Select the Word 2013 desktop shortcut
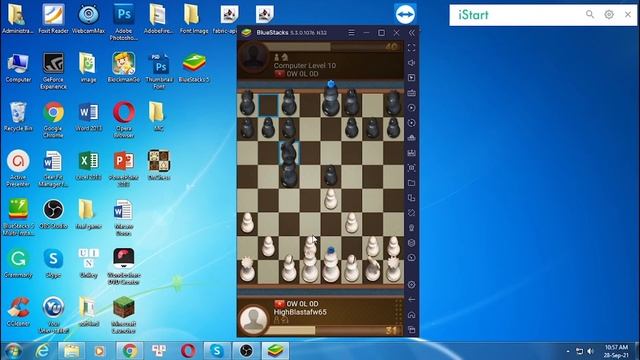 [x=88, y=116]
